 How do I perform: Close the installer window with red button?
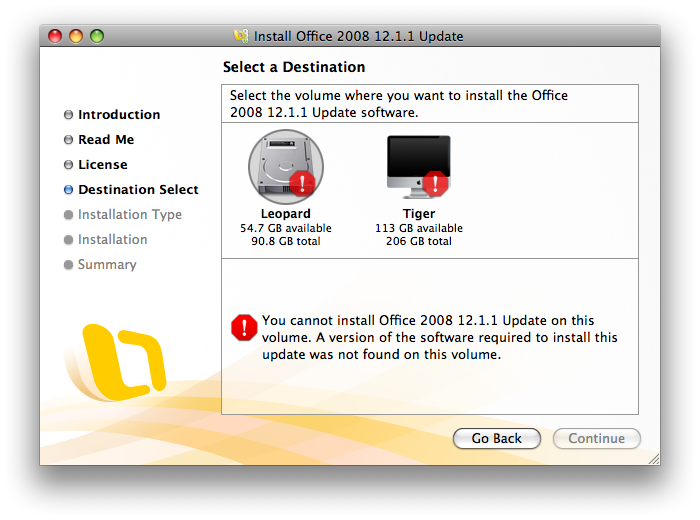point(55,36)
